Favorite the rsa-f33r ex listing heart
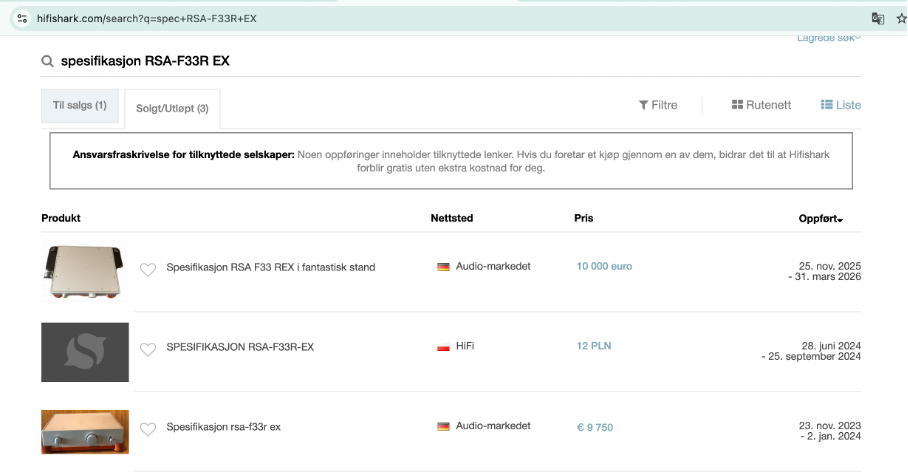The height and width of the screenshot is (476, 908). click(x=148, y=429)
